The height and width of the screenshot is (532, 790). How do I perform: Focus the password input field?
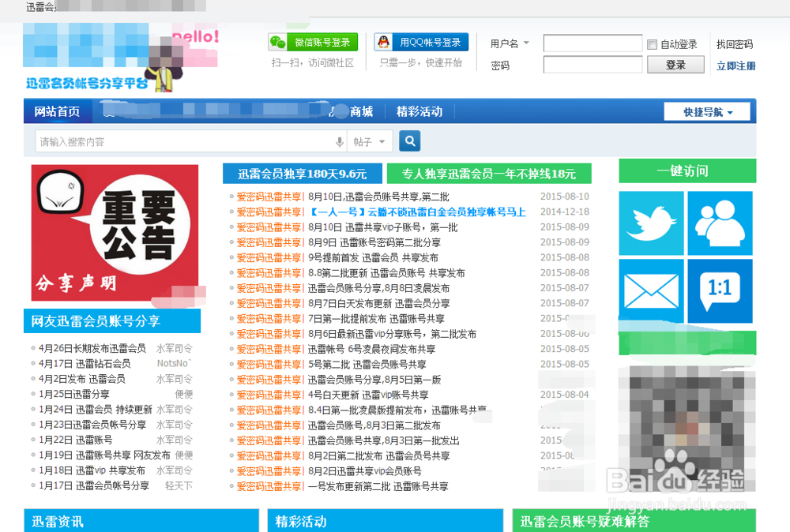click(592, 65)
